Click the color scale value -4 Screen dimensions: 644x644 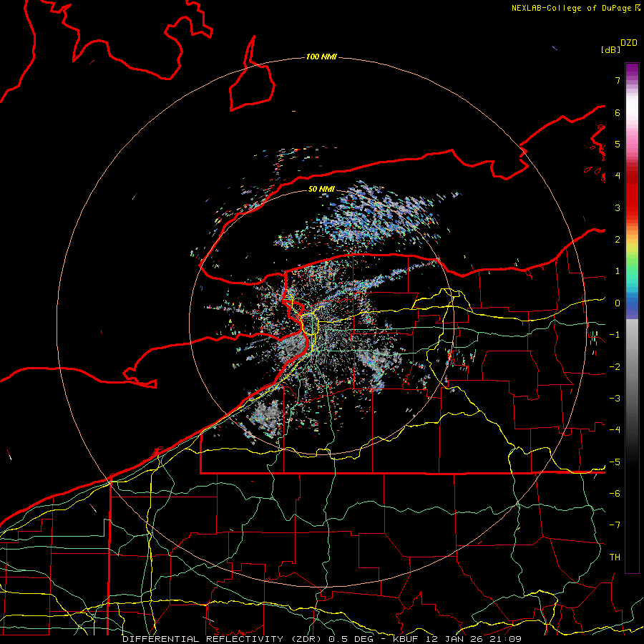tap(615, 430)
